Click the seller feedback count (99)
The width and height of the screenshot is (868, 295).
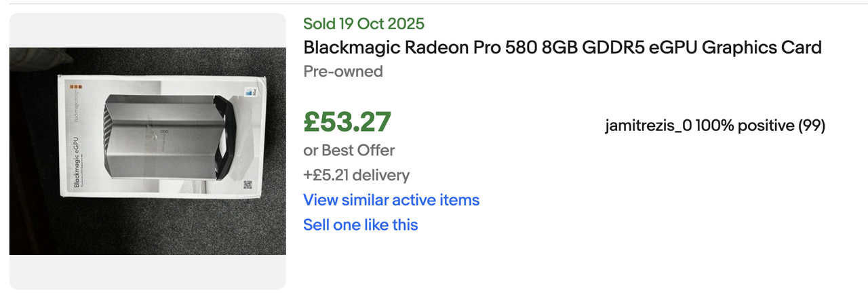click(811, 125)
